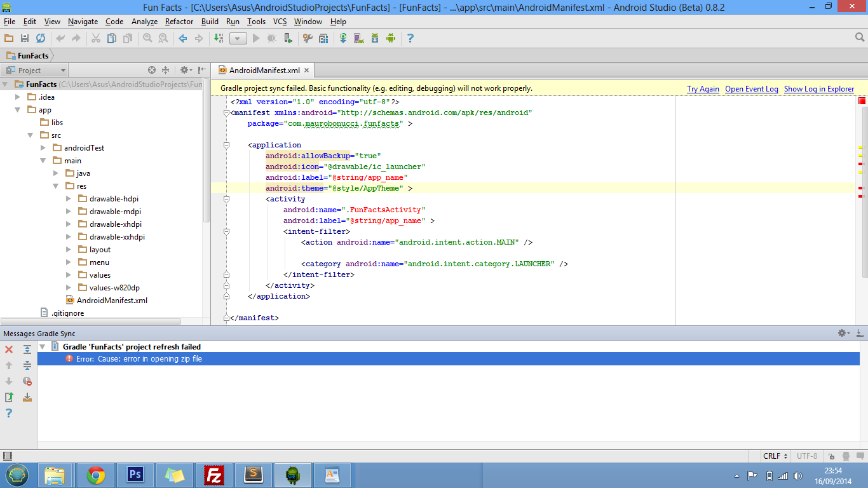Click Collapse All icon in Messages panel
Image resolution: width=868 pixels, height=488 pixels.
tap(27, 365)
